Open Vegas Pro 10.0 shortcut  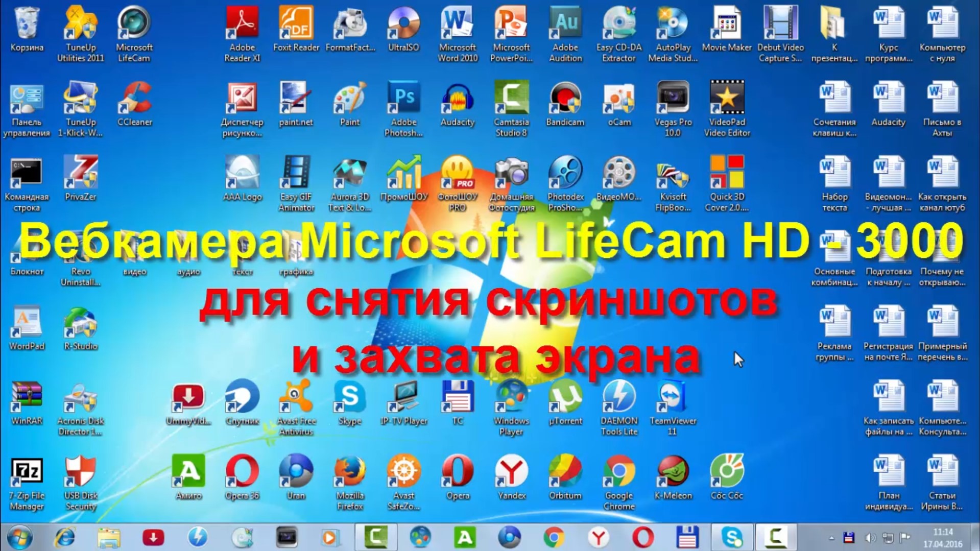point(673,108)
